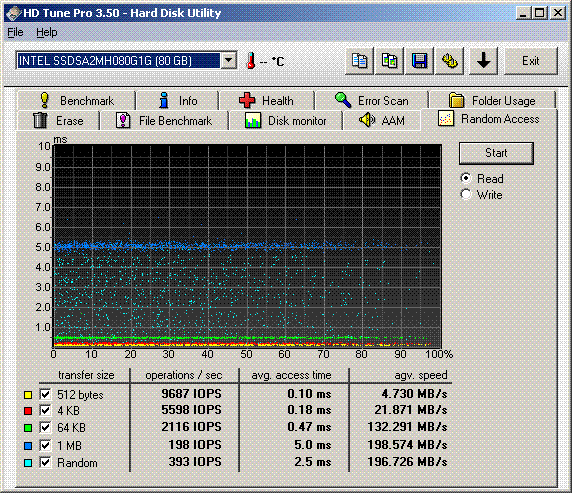Open the Error Scan magnifier icon
This screenshot has height=493, width=572.
(x=343, y=100)
